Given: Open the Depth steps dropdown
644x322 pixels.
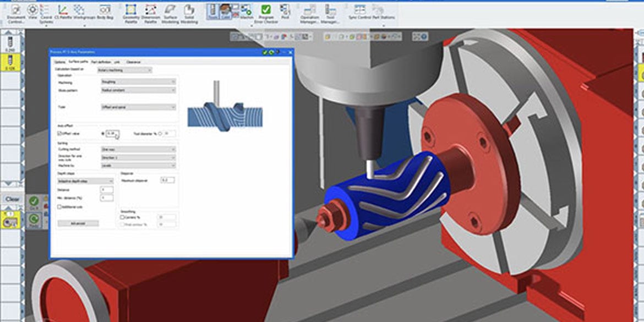Looking at the screenshot, I should coord(85,181).
